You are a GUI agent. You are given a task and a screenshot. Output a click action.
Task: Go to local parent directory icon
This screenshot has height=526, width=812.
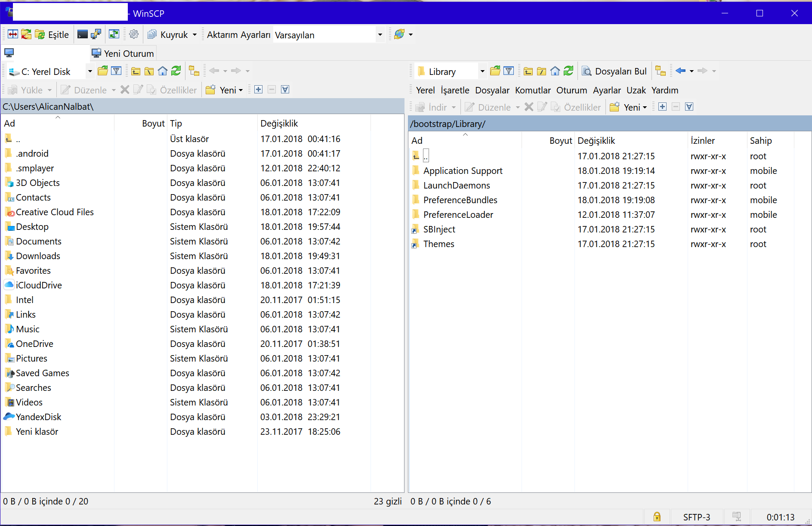[136, 71]
